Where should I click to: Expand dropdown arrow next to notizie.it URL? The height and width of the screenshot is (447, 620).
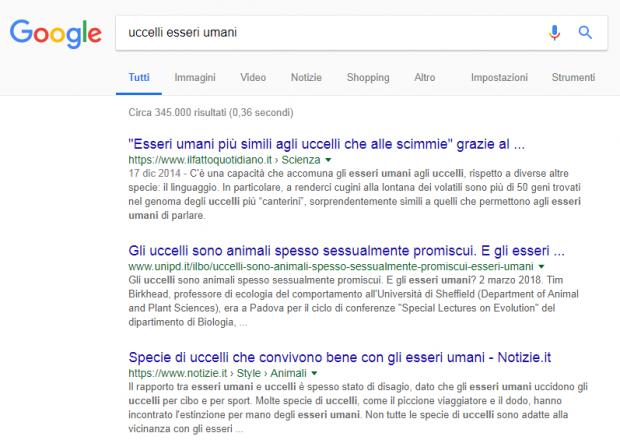[x=314, y=373]
